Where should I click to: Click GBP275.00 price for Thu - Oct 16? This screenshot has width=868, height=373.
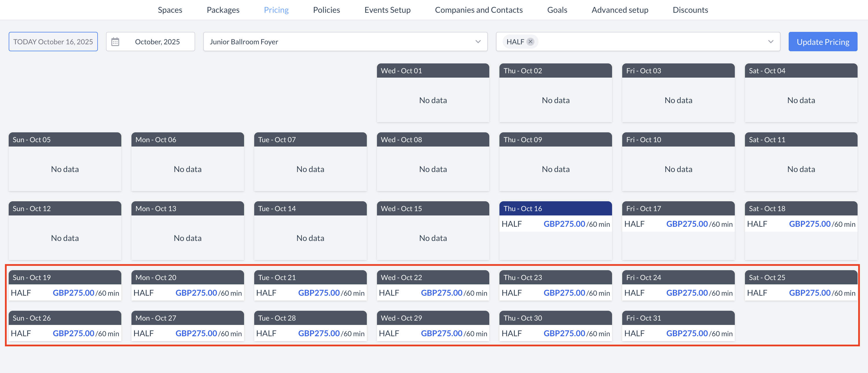pos(564,223)
